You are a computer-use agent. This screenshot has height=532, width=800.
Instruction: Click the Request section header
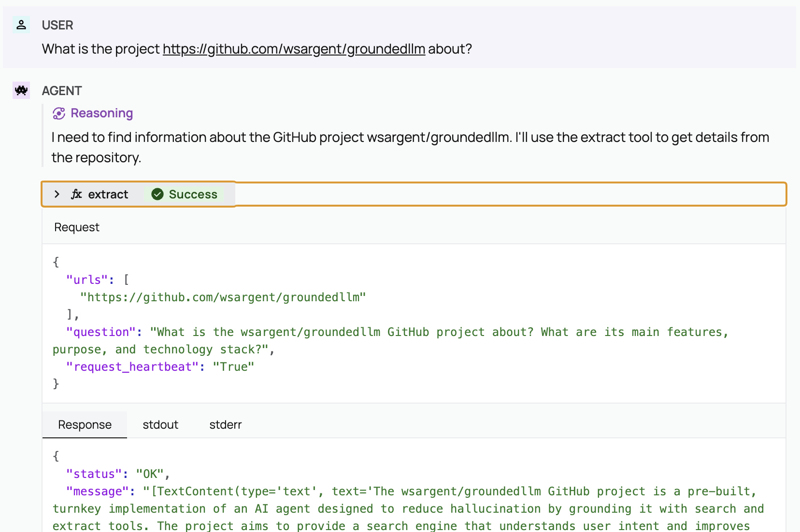(77, 227)
